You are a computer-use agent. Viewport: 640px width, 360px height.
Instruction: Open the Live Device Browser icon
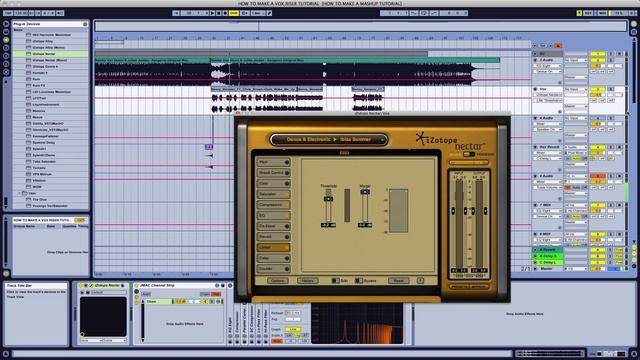(x=6, y=32)
